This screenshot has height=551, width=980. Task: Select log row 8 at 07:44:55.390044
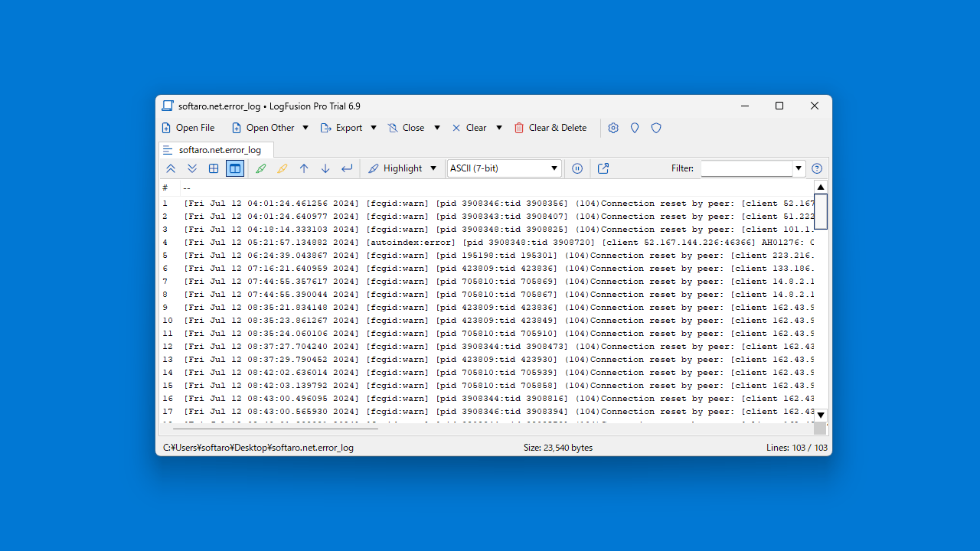point(486,295)
